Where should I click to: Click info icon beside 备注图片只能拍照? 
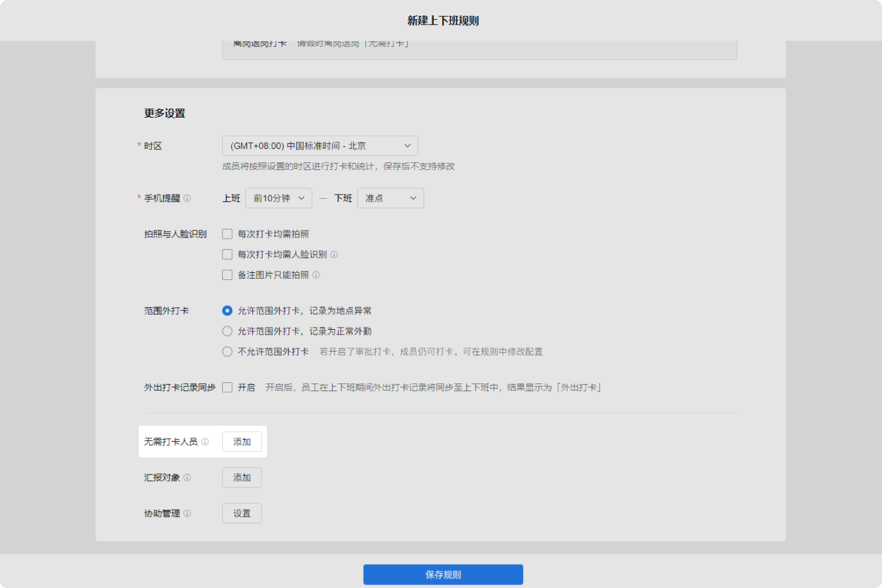(316, 275)
